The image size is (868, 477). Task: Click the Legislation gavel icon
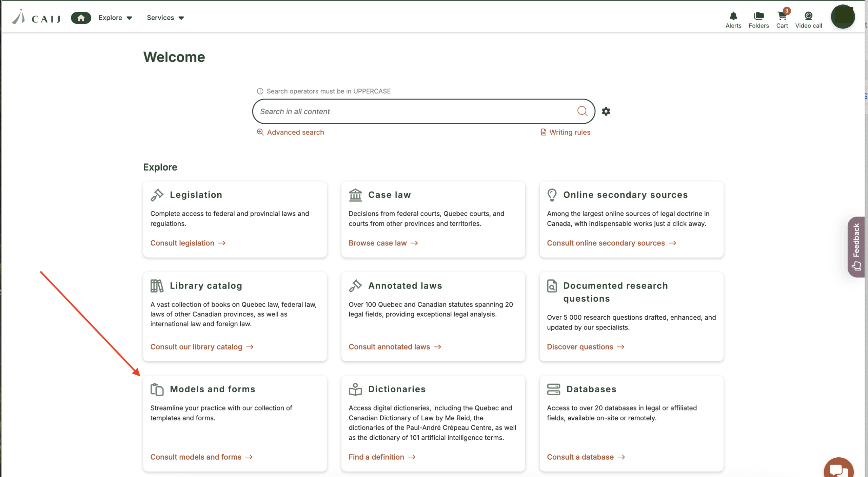pyautogui.click(x=157, y=195)
